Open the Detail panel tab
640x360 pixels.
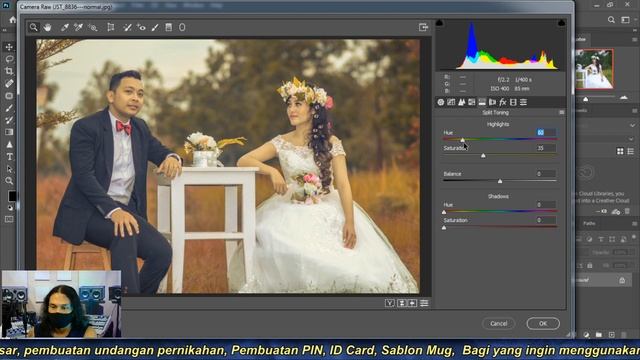462,102
